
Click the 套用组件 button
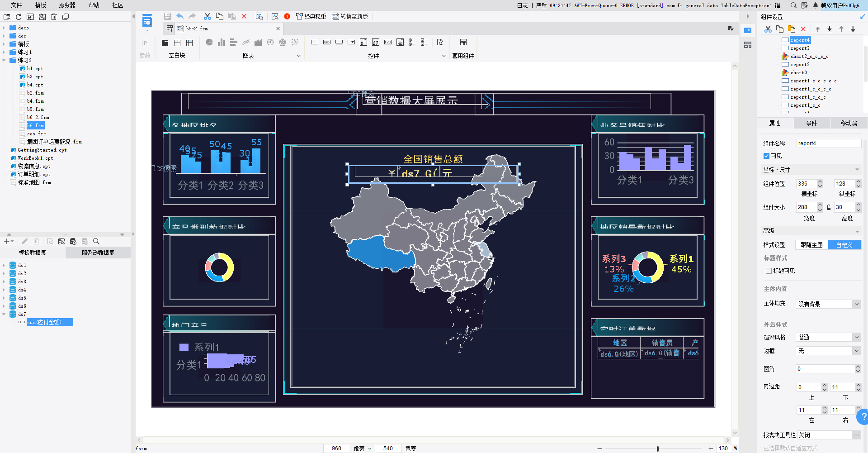click(463, 48)
